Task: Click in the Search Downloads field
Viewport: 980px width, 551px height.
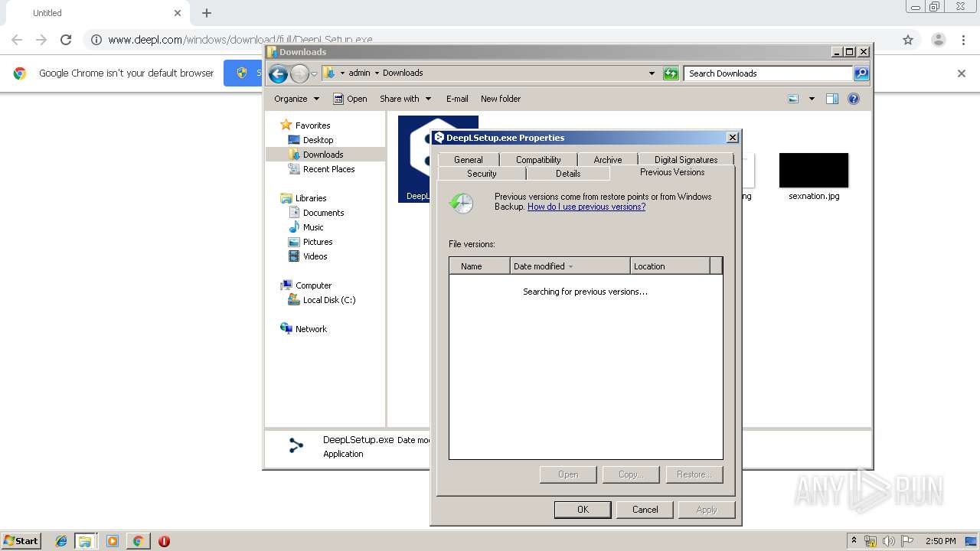Action: pos(768,73)
